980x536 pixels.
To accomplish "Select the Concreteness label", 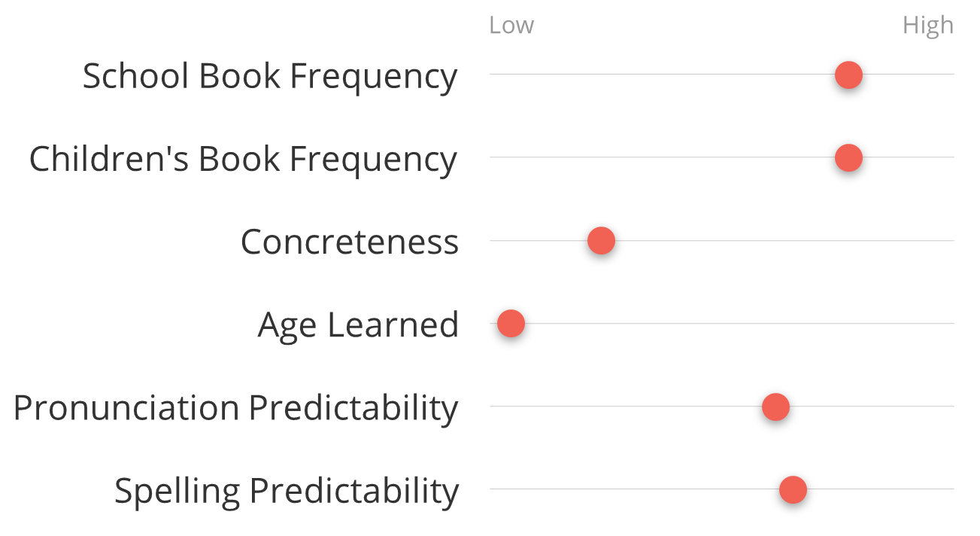I will coord(350,242).
